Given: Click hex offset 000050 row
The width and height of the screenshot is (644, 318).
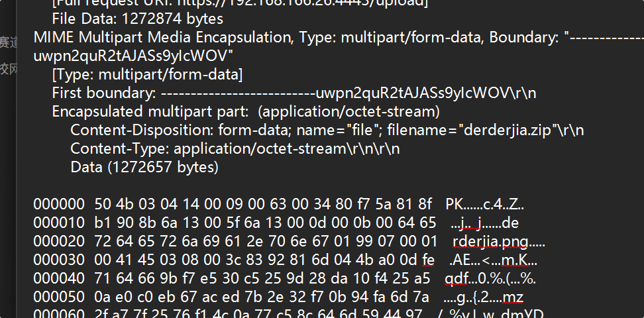Looking at the screenshot, I should [278, 297].
